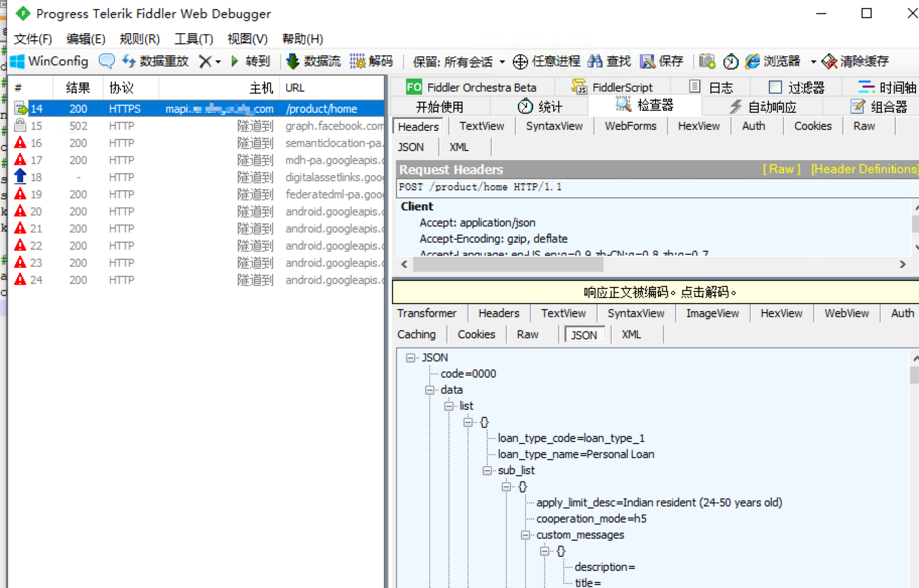Switch request inspector to HexView
This screenshot has width=919, height=588.
(x=699, y=126)
